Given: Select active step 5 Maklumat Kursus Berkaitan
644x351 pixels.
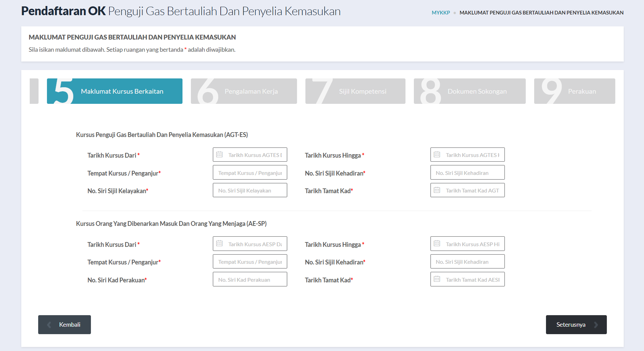Looking at the screenshot, I should [x=114, y=91].
